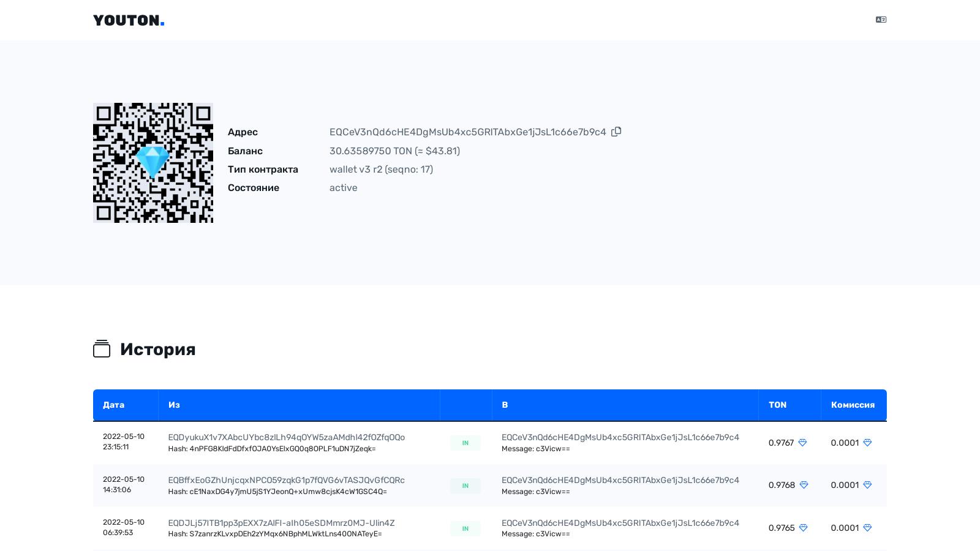Viewport: 980px width, 551px height.
Task: Click the 0.0001 fee in the 06:39:53 row
Action: click(x=845, y=528)
